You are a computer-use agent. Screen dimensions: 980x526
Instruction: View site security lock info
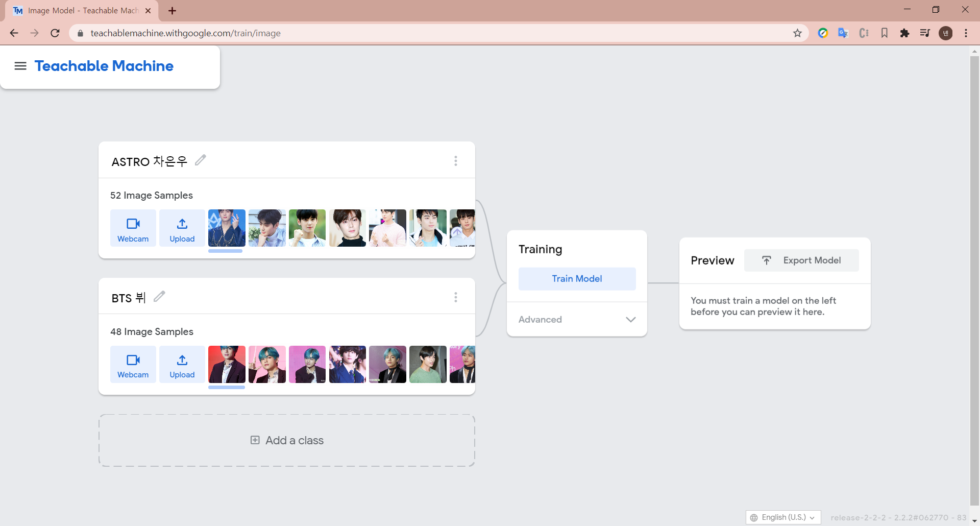(x=80, y=33)
